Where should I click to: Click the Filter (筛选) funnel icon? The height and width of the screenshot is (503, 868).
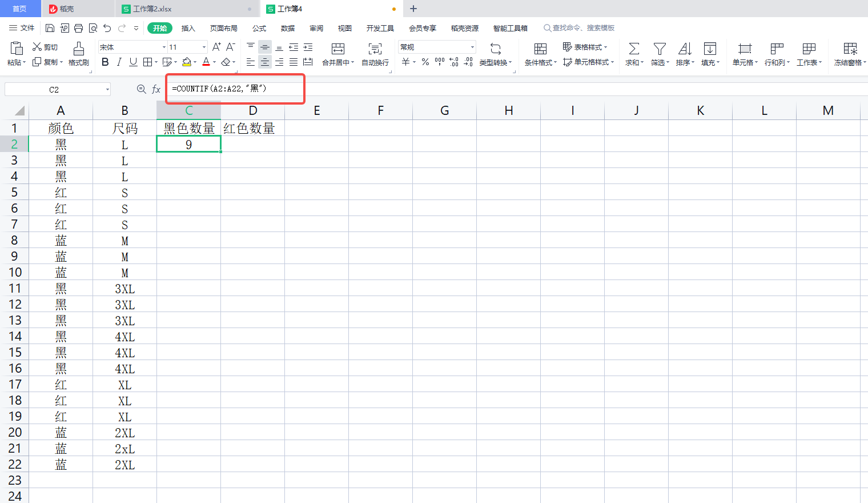coord(659,49)
